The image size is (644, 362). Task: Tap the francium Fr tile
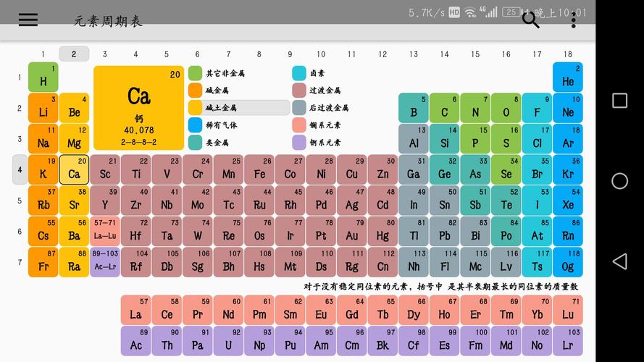pos(43,262)
